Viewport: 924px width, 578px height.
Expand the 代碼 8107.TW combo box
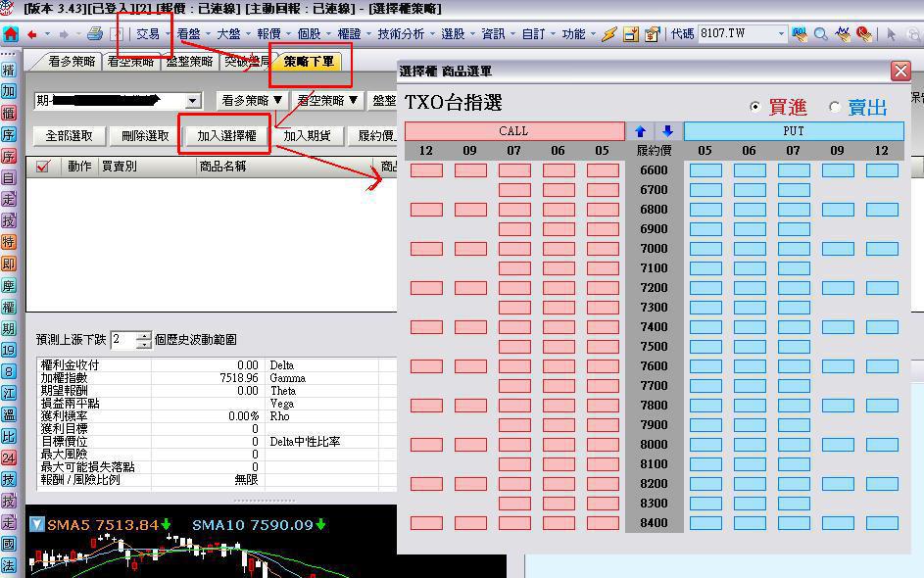tap(781, 33)
